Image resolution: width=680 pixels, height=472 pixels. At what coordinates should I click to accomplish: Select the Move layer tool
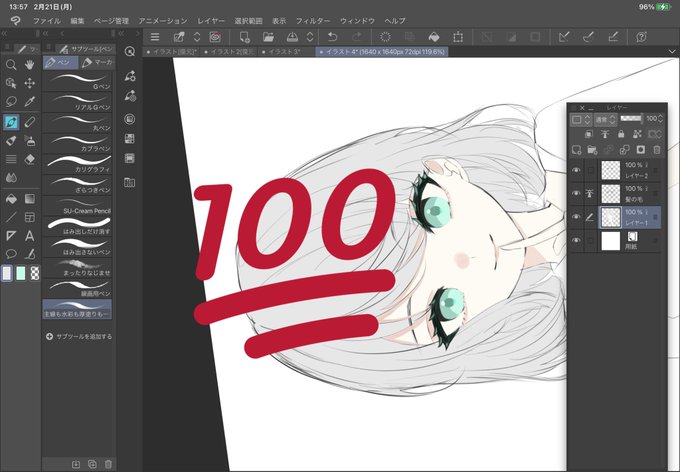[x=29, y=83]
